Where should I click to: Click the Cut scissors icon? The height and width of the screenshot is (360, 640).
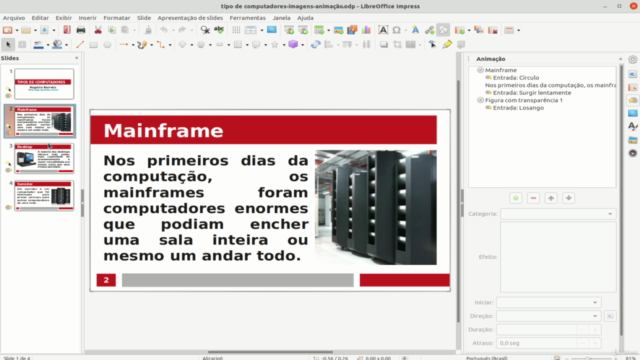[98, 30]
